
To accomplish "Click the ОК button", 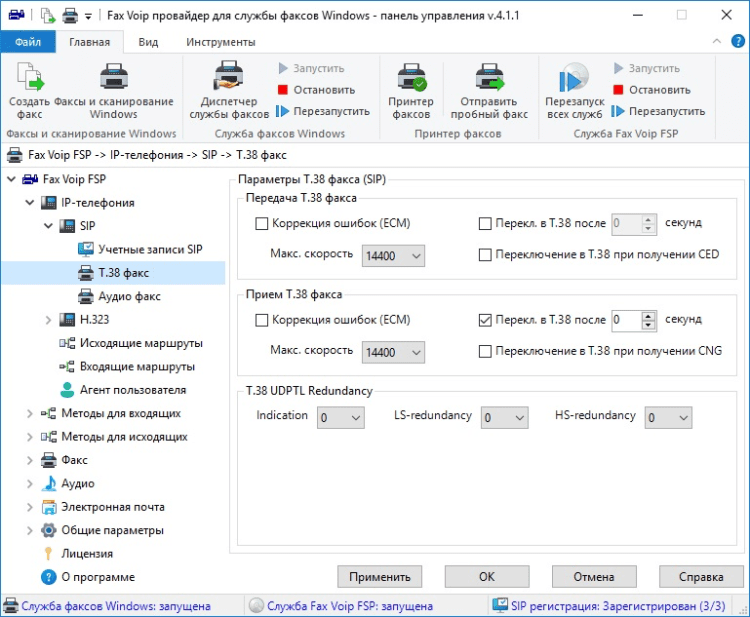I will pos(487,577).
